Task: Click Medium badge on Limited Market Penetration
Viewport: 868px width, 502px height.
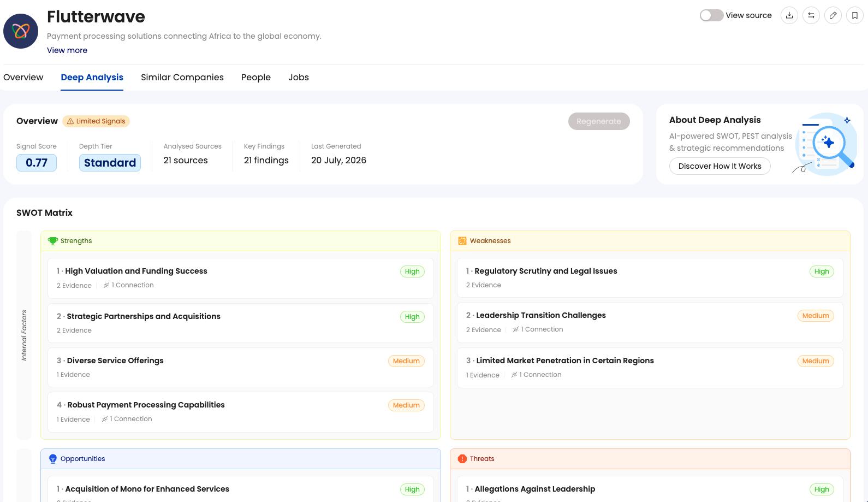Action: tap(816, 361)
